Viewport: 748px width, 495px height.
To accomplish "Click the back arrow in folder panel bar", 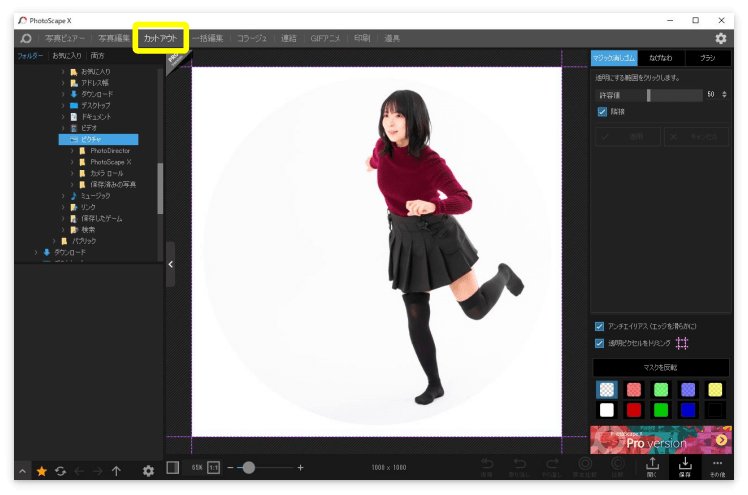I will 79,471.
